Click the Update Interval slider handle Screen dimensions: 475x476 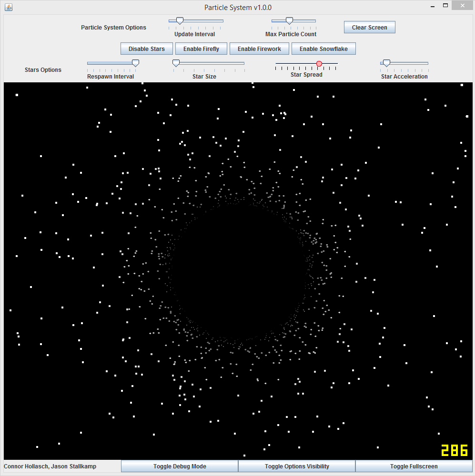180,20
